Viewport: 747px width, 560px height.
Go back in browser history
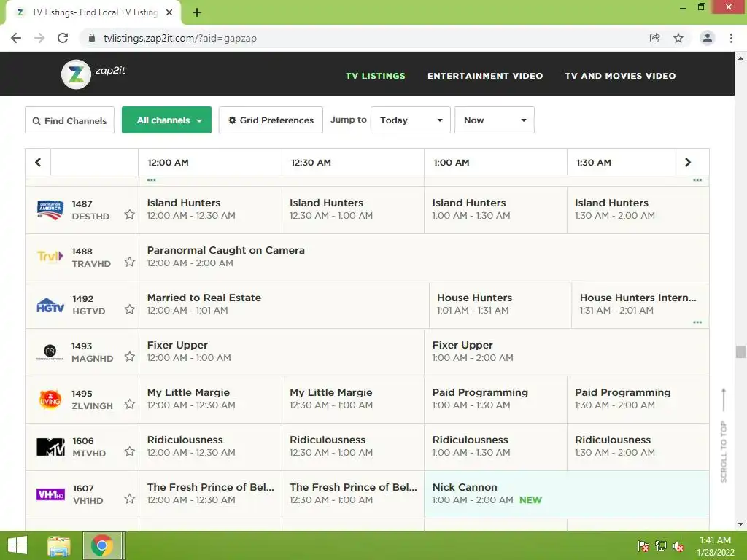click(x=16, y=38)
